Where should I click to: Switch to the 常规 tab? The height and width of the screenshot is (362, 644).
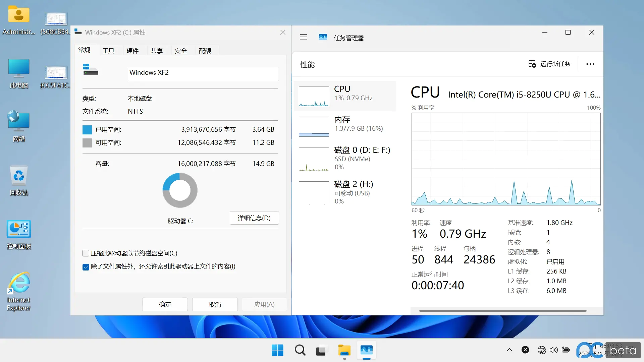coord(84,50)
